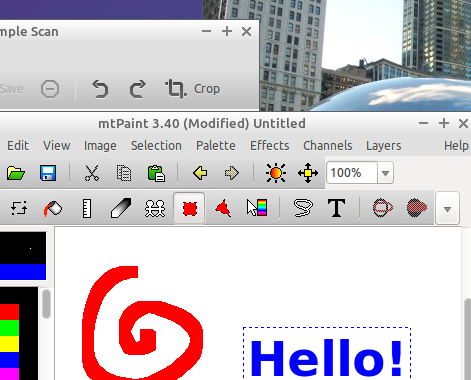Minimize the mtPaint window
The image size is (471, 380).
[423, 123]
